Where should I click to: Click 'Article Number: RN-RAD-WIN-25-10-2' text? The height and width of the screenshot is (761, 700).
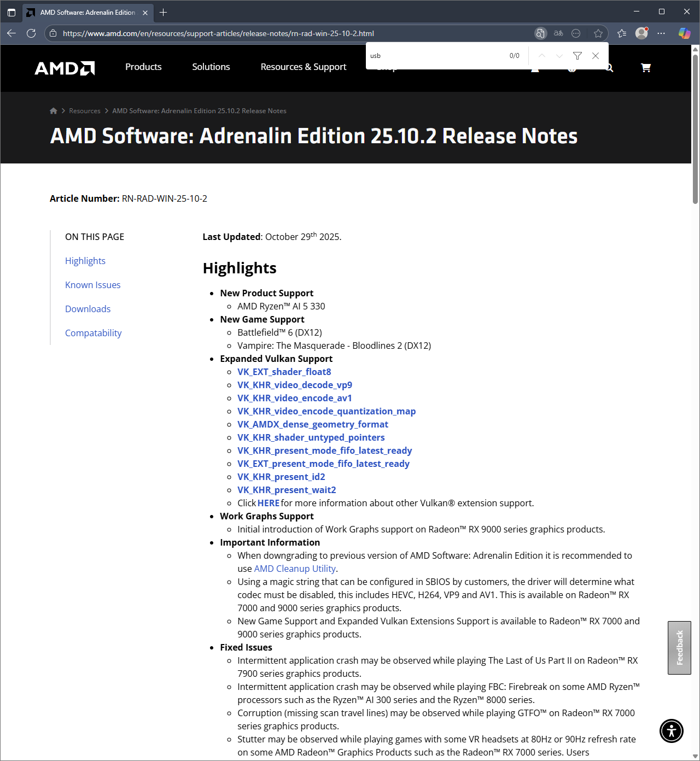tap(129, 198)
